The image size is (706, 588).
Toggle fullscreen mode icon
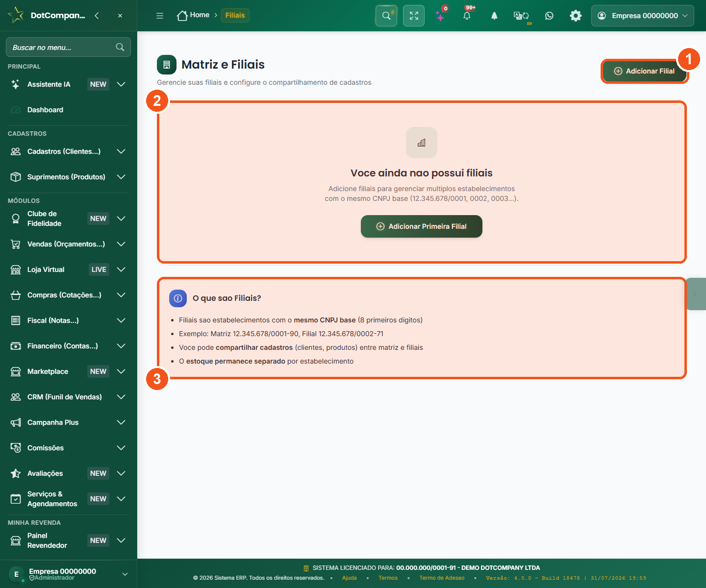[414, 16]
